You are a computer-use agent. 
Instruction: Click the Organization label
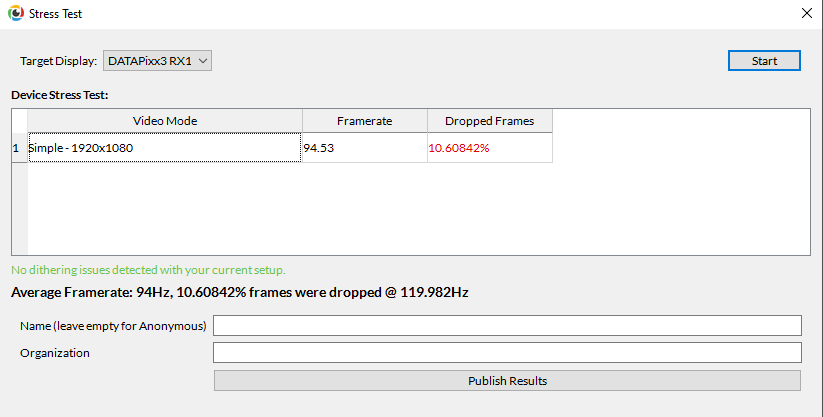[55, 353]
